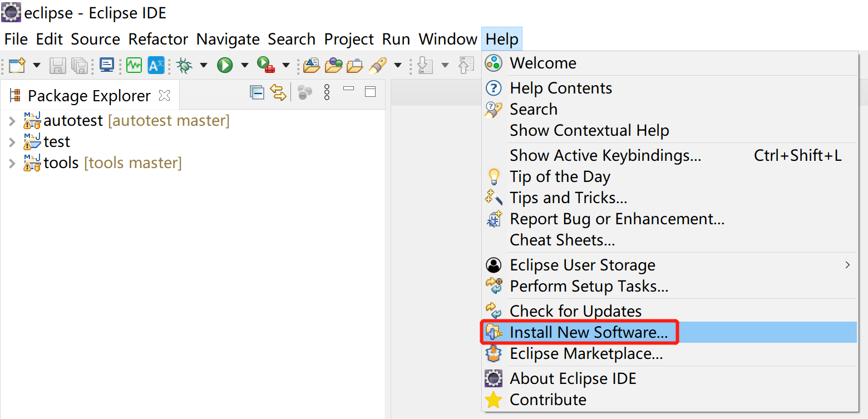This screenshot has width=868, height=419.
Task: Open the File menu
Action: [x=16, y=39]
